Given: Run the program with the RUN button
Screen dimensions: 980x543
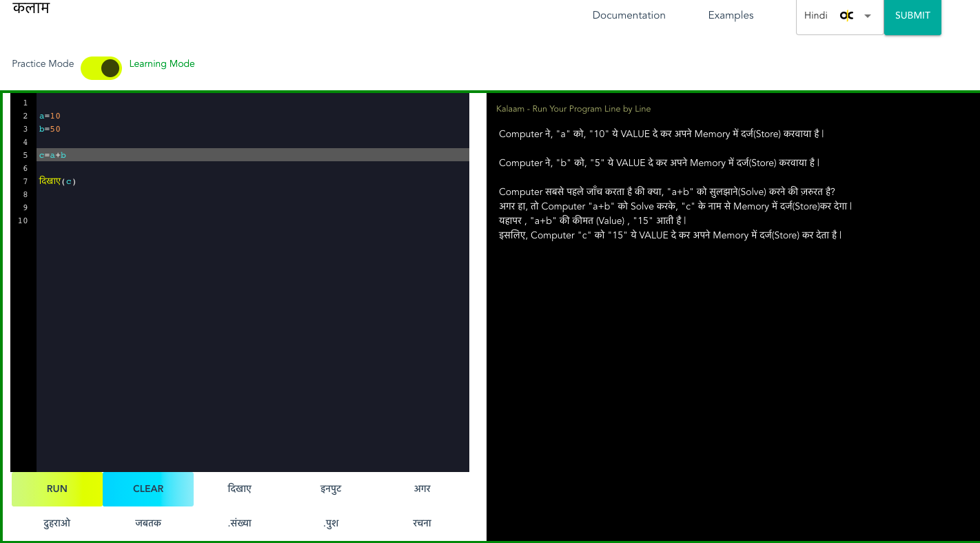Looking at the screenshot, I should point(57,489).
